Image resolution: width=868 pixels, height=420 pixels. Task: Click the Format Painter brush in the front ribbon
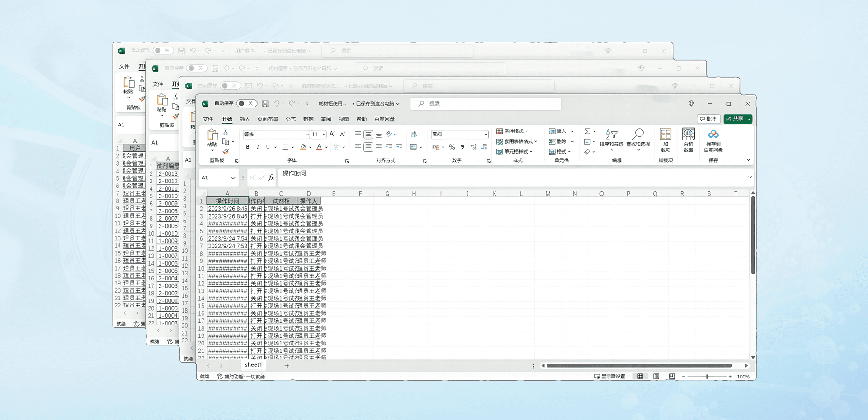coord(226,151)
